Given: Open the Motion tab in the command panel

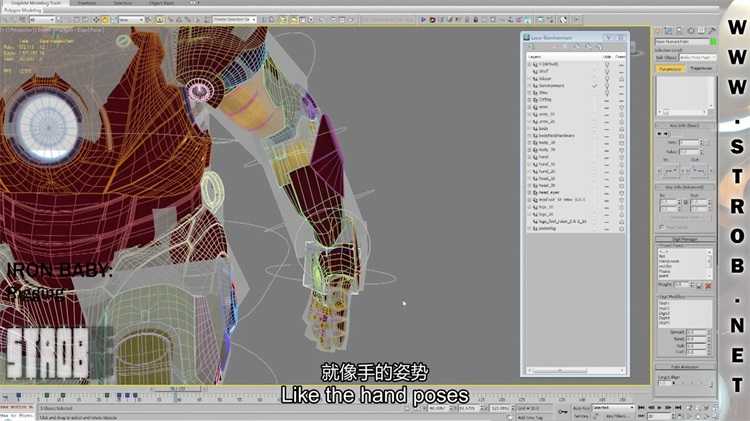Looking at the screenshot, I should (x=690, y=31).
